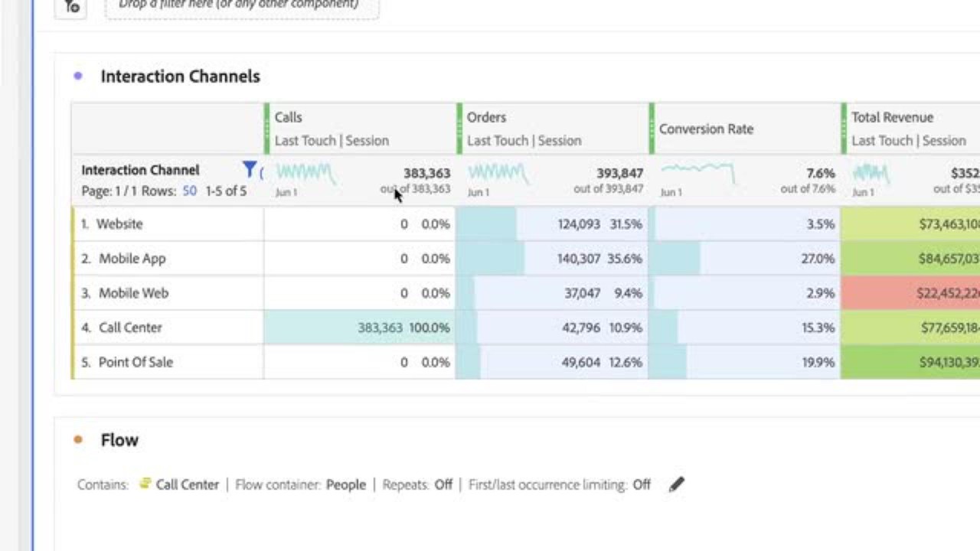Click Website conversion rate 3.5%
This screenshot has width=980, height=551.
coord(744,223)
